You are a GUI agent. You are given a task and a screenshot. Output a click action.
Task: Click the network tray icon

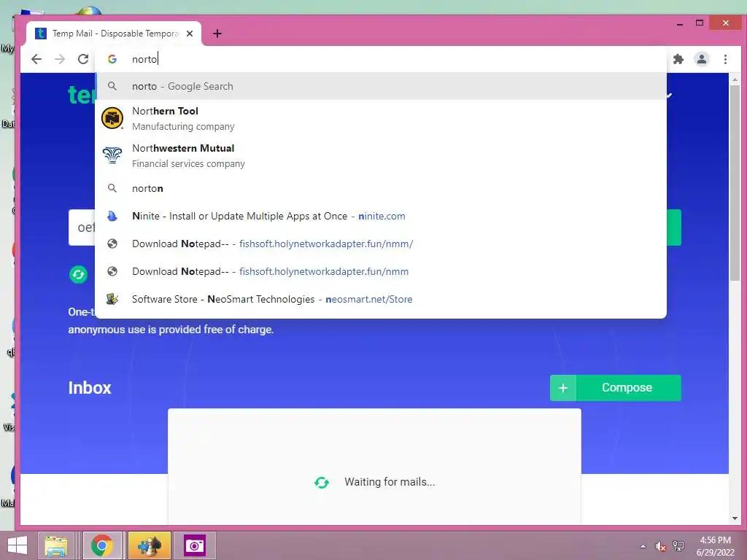pos(678,546)
